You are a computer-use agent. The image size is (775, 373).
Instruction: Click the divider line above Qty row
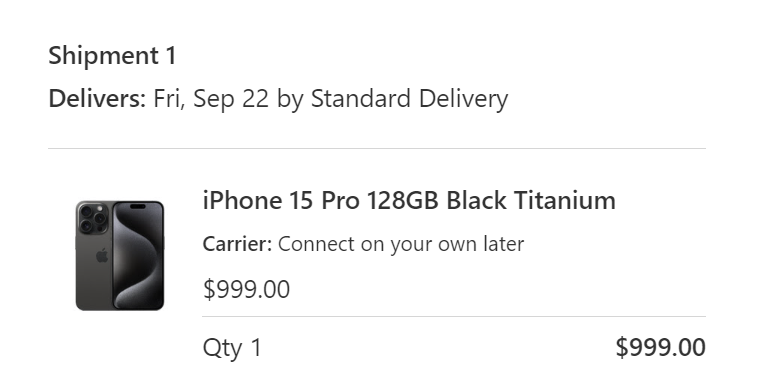pyautogui.click(x=454, y=316)
